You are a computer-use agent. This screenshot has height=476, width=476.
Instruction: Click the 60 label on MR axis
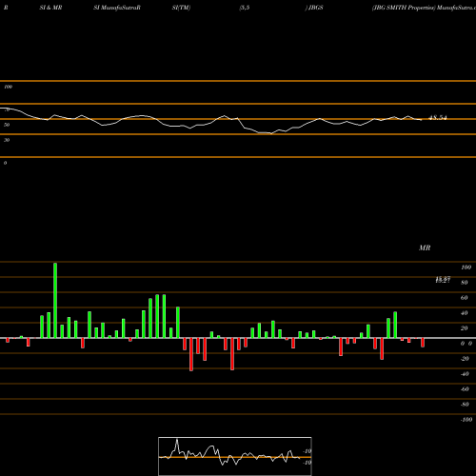pyautogui.click(x=465, y=298)
